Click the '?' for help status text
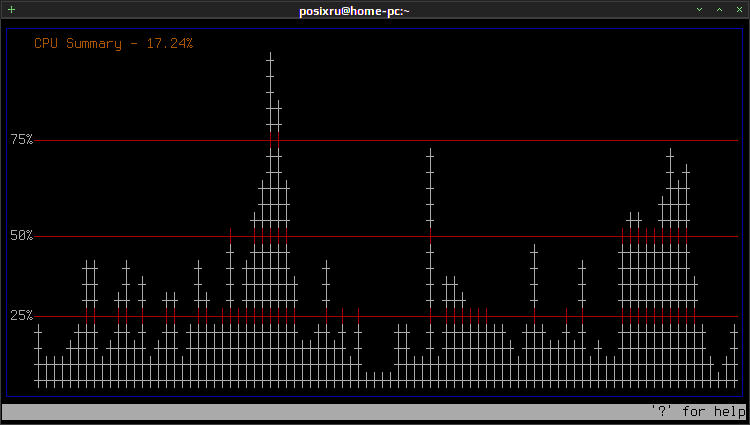Viewport: 750px width, 425px height. [x=698, y=412]
